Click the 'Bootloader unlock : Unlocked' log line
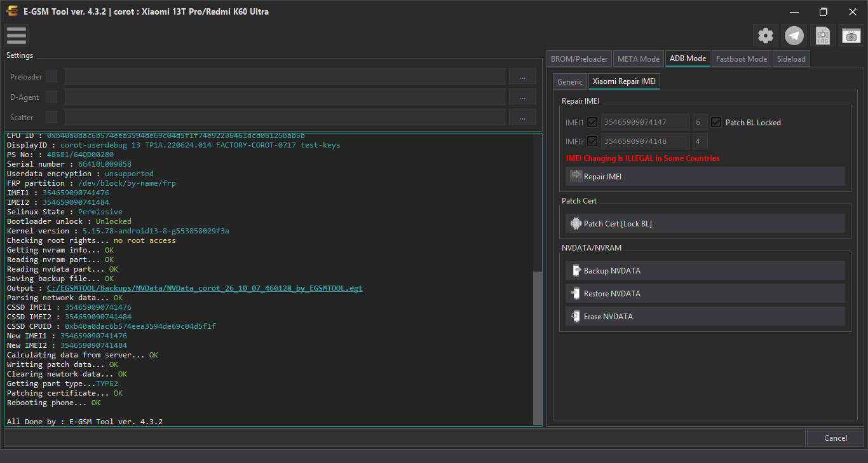The width and height of the screenshot is (868, 463). [x=69, y=221]
